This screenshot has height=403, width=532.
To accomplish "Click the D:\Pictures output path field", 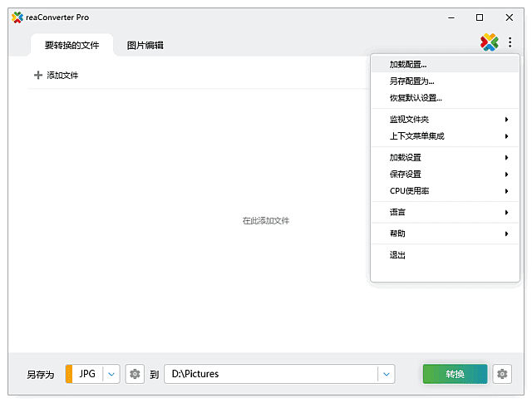I will 270,375.
